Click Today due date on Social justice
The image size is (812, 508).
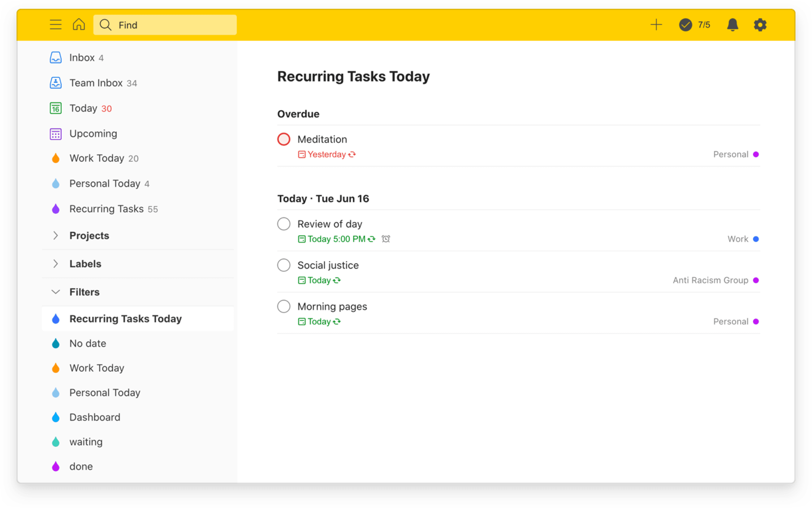[319, 280]
